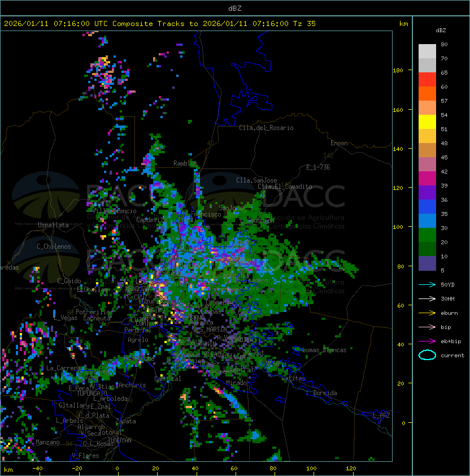The width and height of the screenshot is (470, 476).
Task: Click the pink bip arrow legend icon
Action: click(427, 327)
